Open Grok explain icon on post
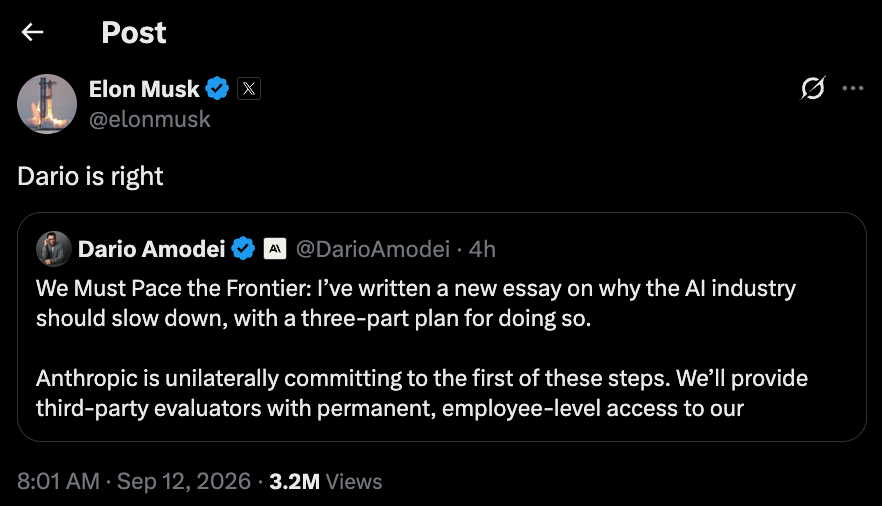Screen dimensions: 882x506 pos(812,88)
